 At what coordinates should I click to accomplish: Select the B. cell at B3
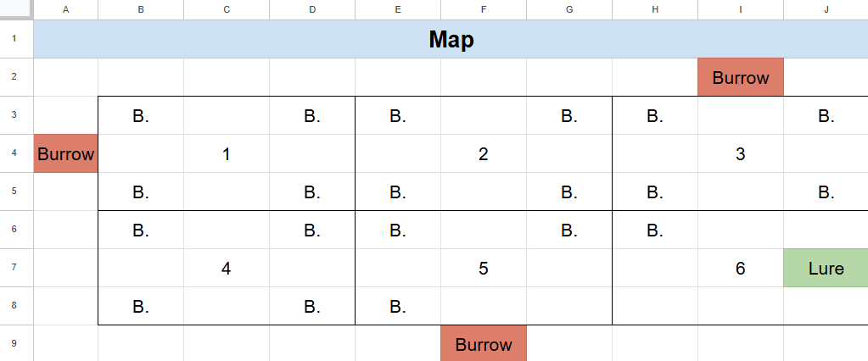(141, 115)
